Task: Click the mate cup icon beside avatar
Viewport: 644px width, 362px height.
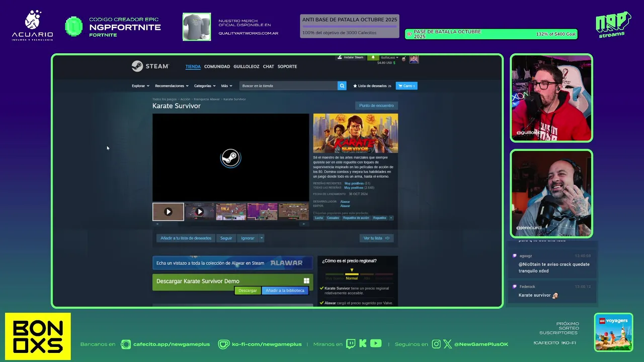Action: [404, 59]
